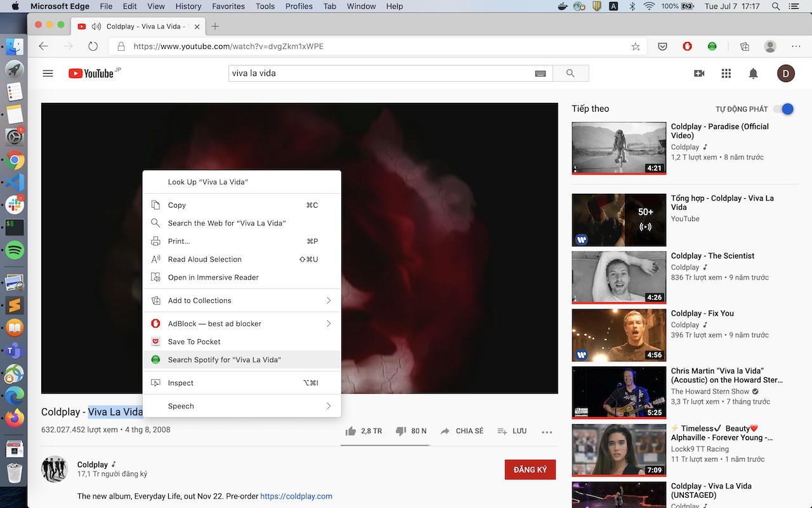Go to the YouTube home logo
This screenshot has height=508, width=812.
91,74
